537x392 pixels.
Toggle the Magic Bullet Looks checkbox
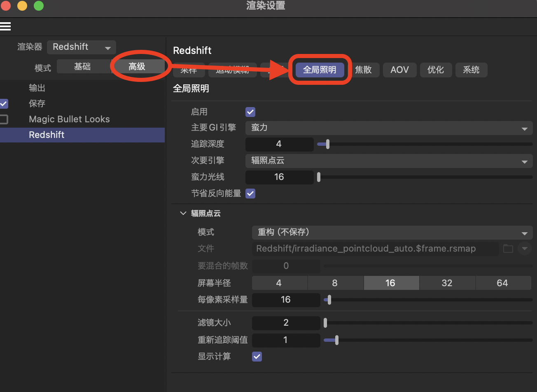coord(4,119)
